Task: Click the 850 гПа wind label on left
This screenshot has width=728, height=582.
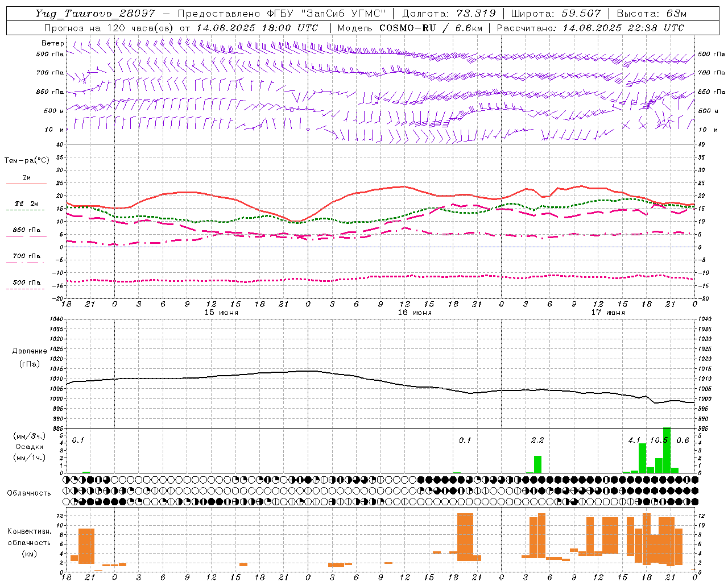Action: pos(50,92)
